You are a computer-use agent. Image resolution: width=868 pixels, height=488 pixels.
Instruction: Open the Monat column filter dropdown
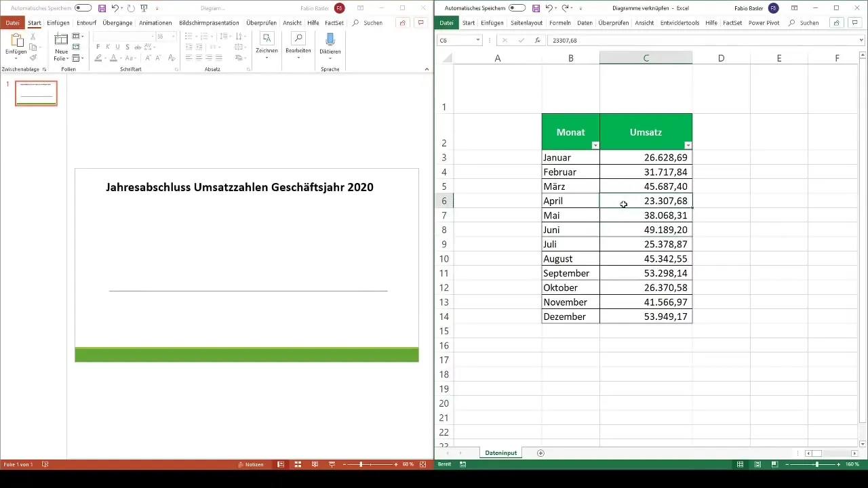coord(595,145)
